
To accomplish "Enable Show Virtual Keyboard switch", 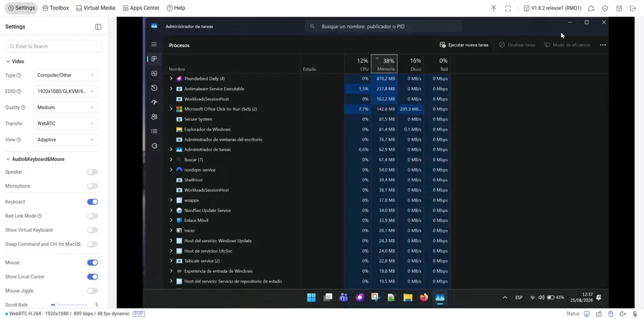I will (92, 230).
